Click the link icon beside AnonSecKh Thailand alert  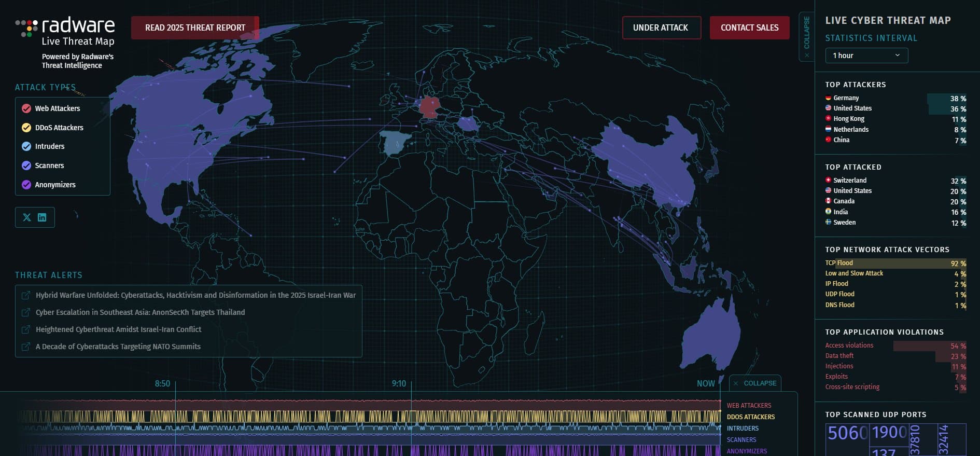coord(25,312)
